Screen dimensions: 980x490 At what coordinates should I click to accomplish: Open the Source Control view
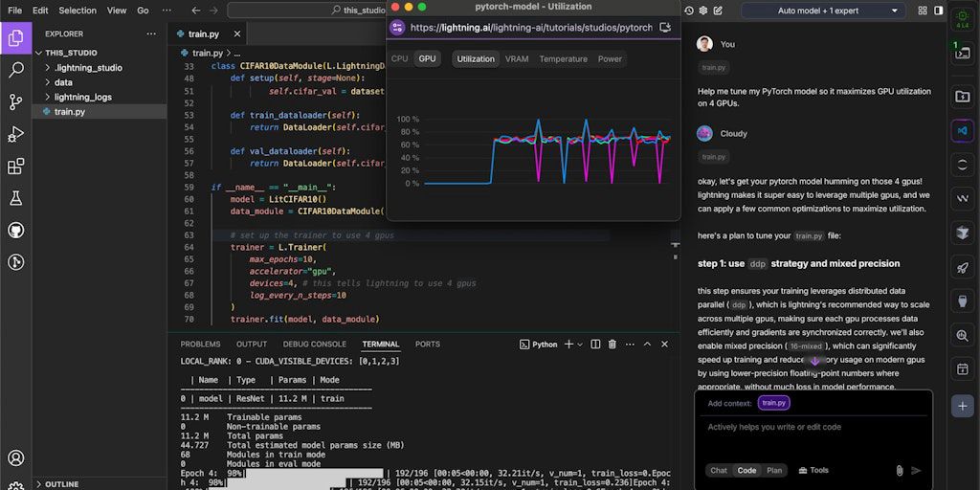[x=16, y=101]
